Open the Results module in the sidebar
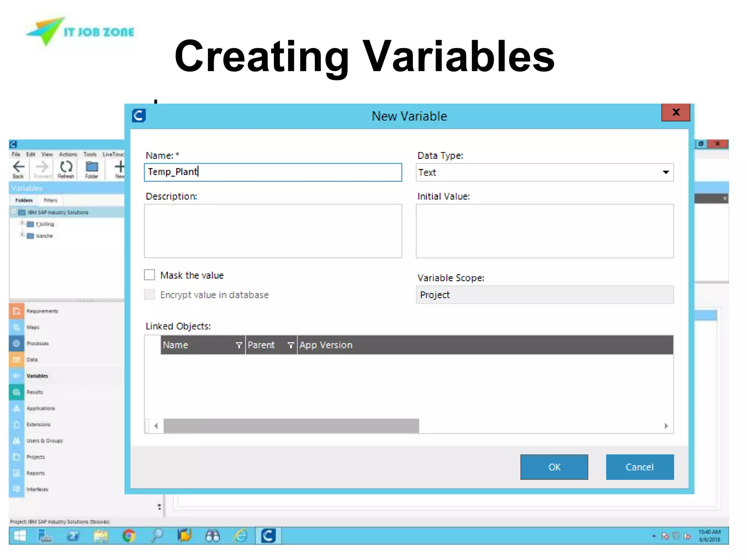The image size is (747, 560). [x=35, y=392]
